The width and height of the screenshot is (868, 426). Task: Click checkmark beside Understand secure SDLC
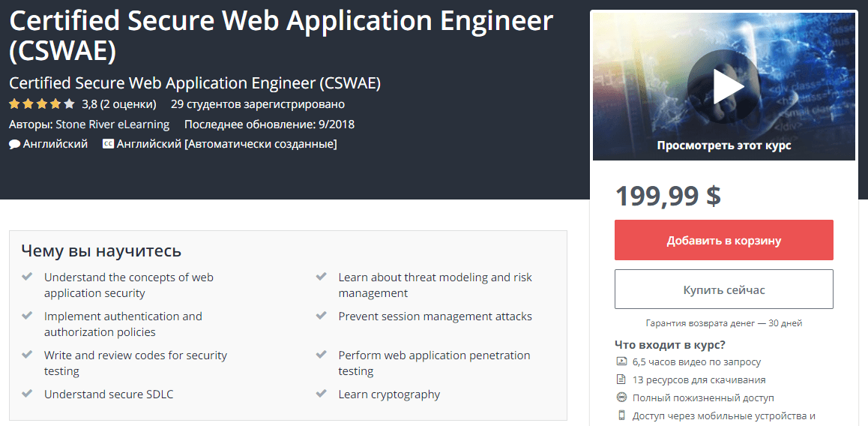coord(26,394)
